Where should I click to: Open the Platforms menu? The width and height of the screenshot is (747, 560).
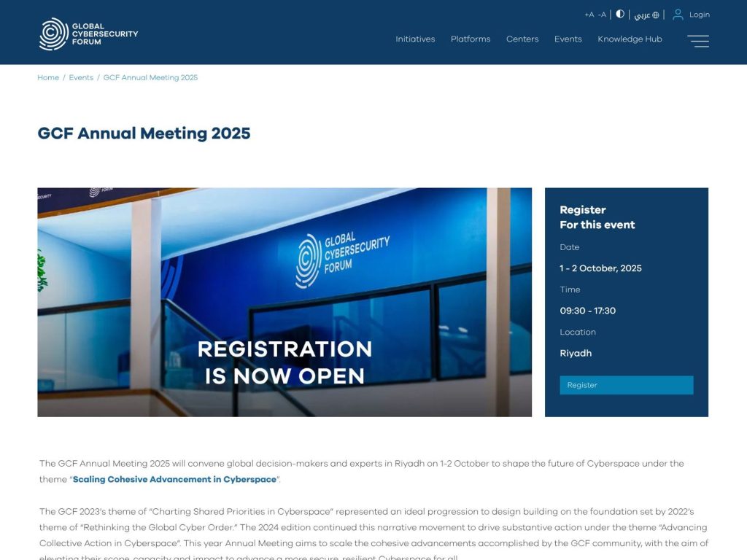[471, 39]
